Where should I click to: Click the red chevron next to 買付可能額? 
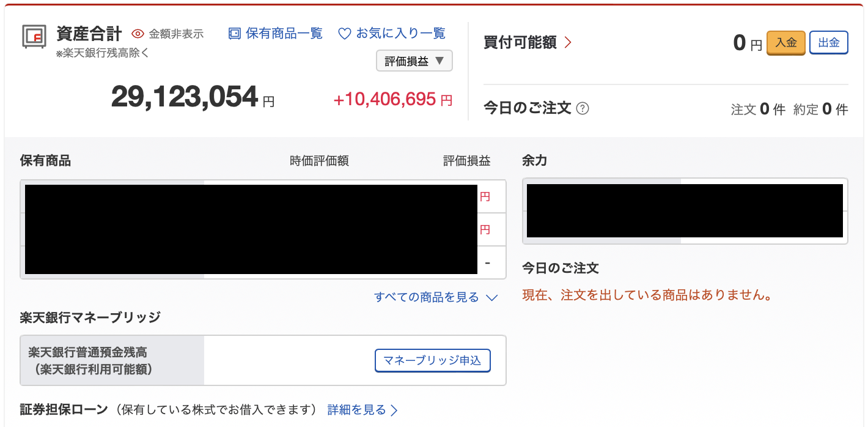[x=568, y=43]
